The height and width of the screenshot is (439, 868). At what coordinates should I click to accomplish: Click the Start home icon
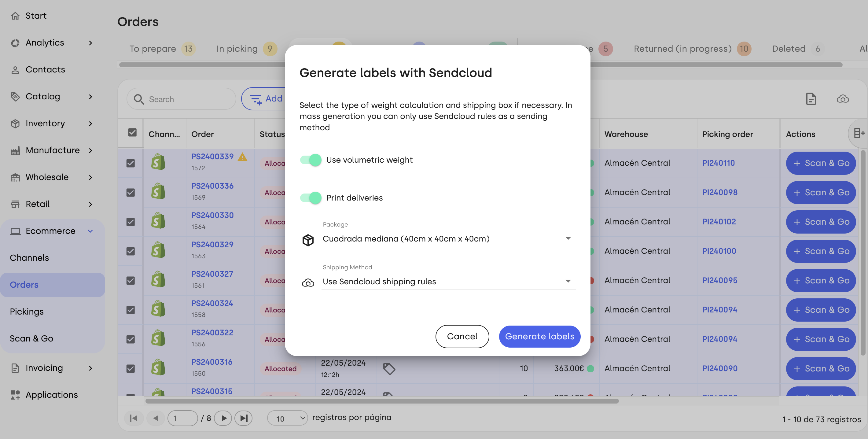[x=15, y=16]
